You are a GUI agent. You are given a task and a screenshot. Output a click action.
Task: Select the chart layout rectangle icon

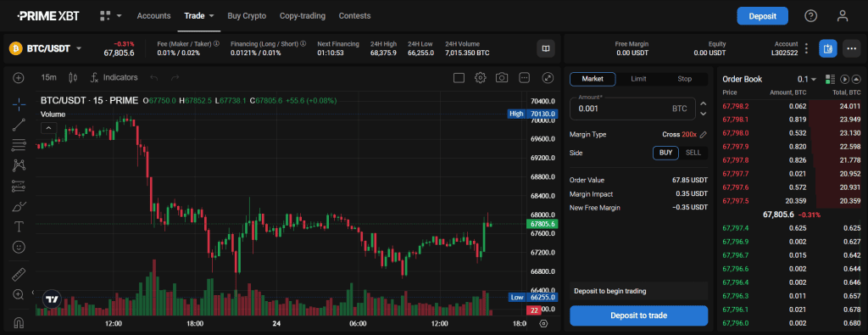(459, 77)
